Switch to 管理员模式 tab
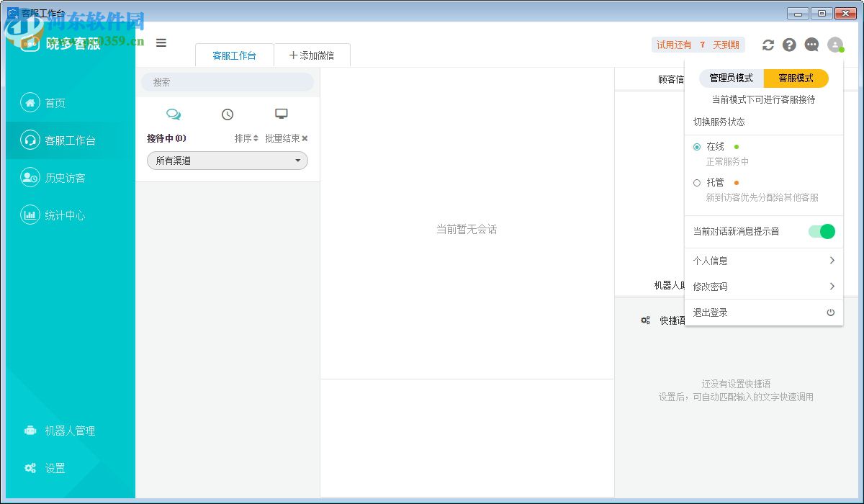The height and width of the screenshot is (504, 864). click(729, 78)
